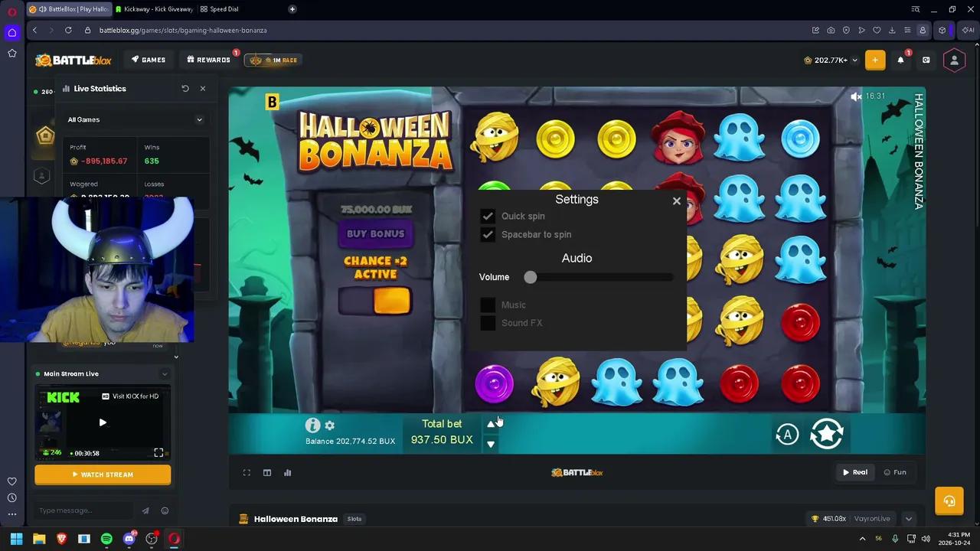The image size is (980, 551).
Task: Click the star spin button
Action: click(x=827, y=434)
